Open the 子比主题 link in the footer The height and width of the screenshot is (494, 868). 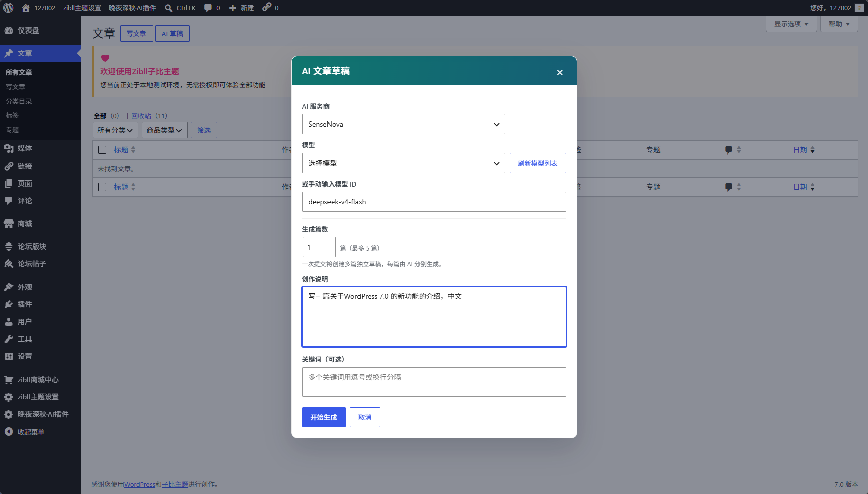175,484
